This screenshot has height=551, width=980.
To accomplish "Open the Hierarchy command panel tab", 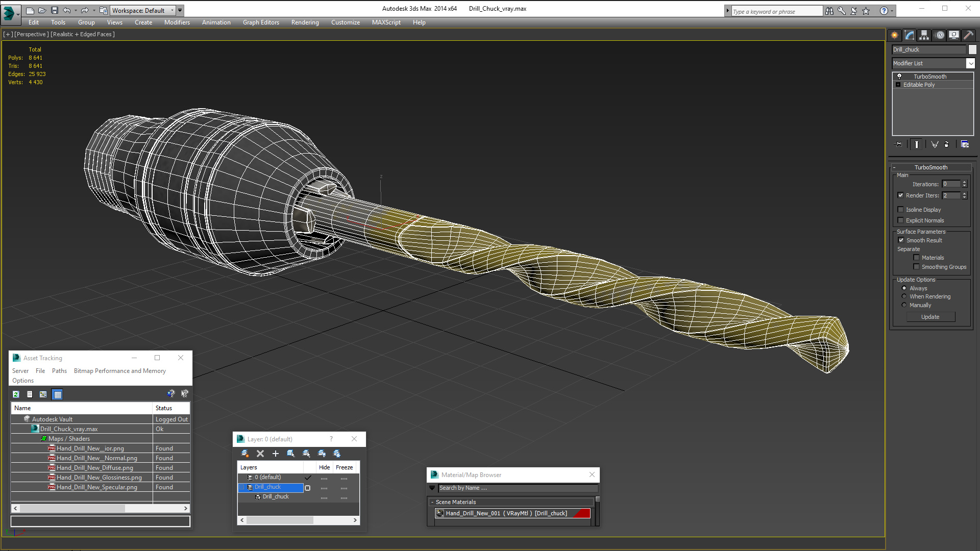I will pyautogui.click(x=924, y=35).
